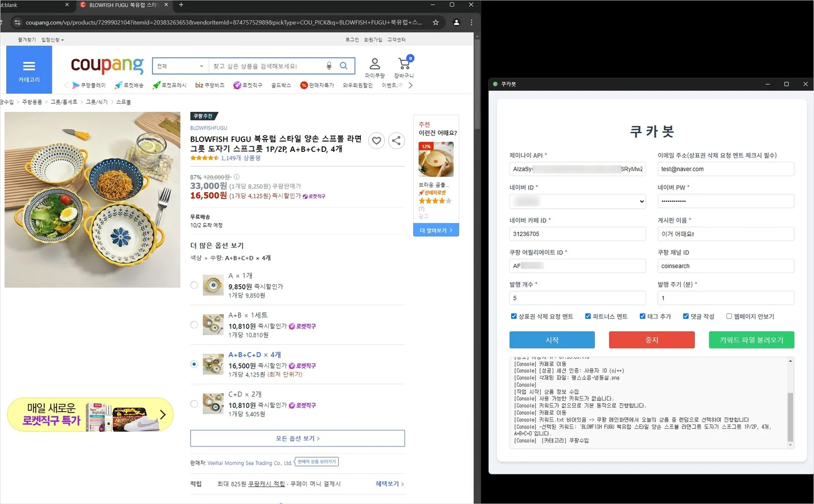Toggle 댓글 작성 checkbox

pyautogui.click(x=685, y=316)
